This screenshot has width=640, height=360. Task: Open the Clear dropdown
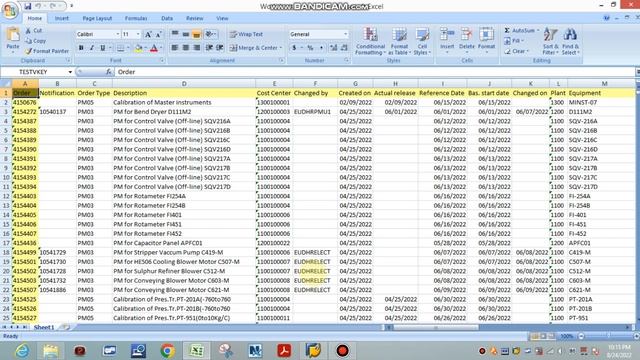516,51
